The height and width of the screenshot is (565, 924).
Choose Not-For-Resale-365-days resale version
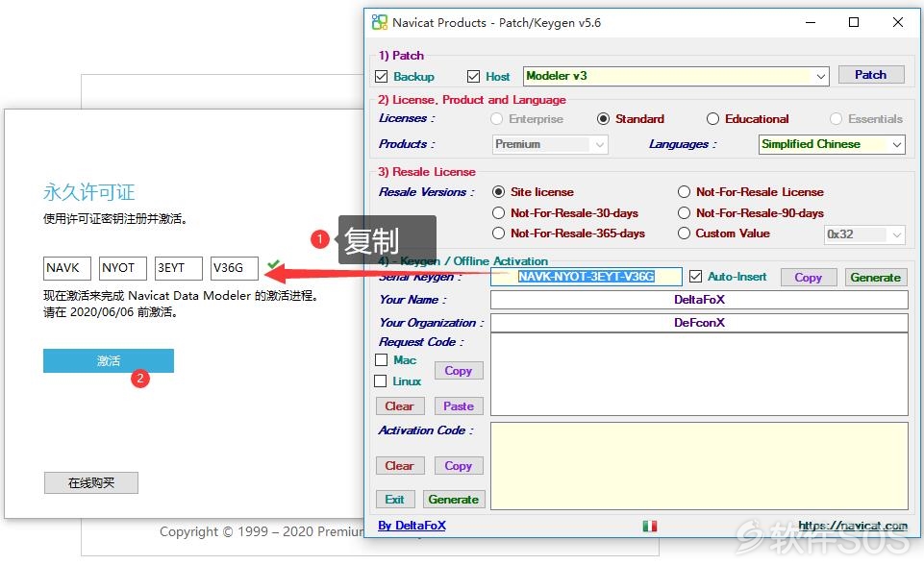[x=498, y=233]
